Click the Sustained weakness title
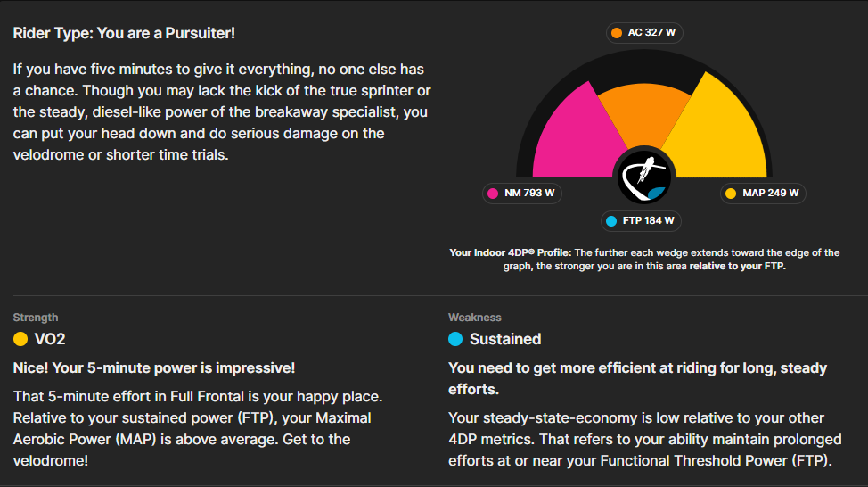 click(505, 339)
